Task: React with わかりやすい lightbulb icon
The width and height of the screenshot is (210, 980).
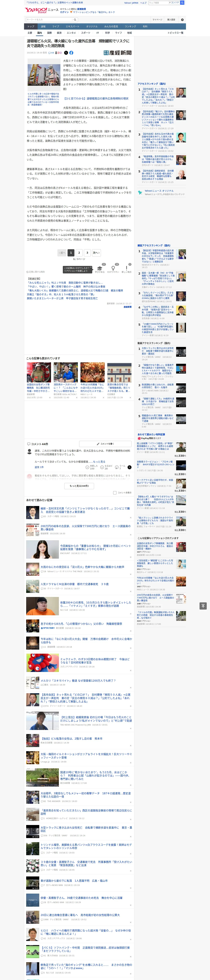Action: (113, 269)
